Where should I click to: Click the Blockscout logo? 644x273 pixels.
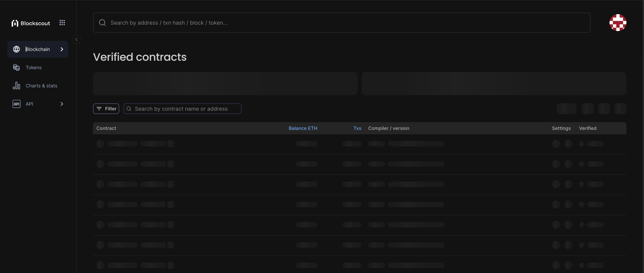coord(31,23)
